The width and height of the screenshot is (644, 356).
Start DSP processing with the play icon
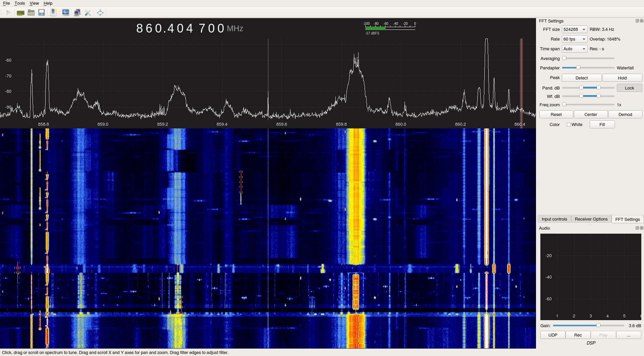[x=9, y=13]
